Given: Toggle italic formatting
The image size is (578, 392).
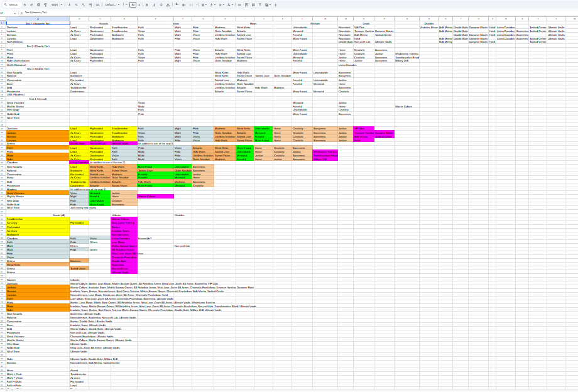Looking at the screenshot, I should [x=154, y=5].
